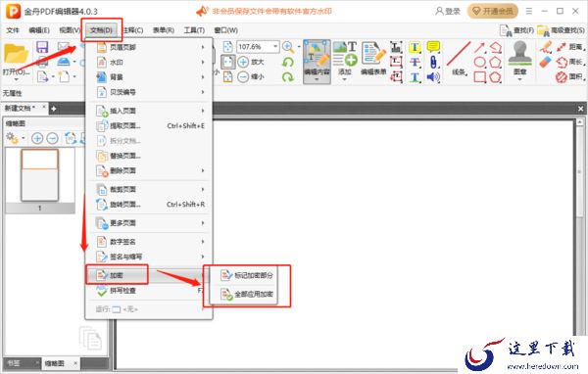
Task: Open the Form (表单) menu
Action: point(164,30)
